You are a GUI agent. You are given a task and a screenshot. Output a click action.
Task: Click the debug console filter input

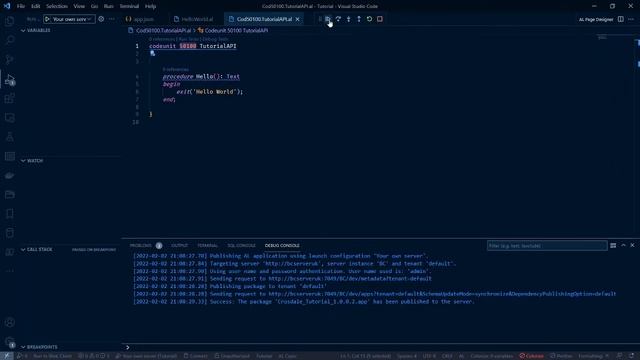click(547, 246)
